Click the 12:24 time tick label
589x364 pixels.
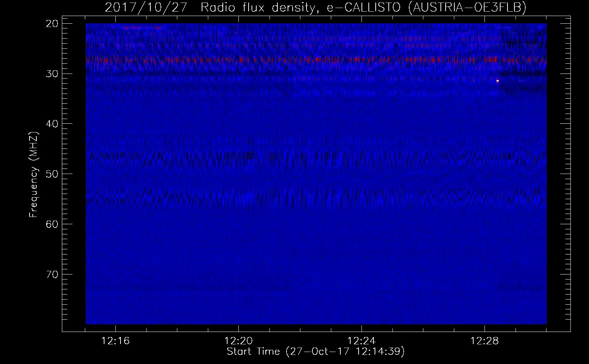(x=361, y=341)
